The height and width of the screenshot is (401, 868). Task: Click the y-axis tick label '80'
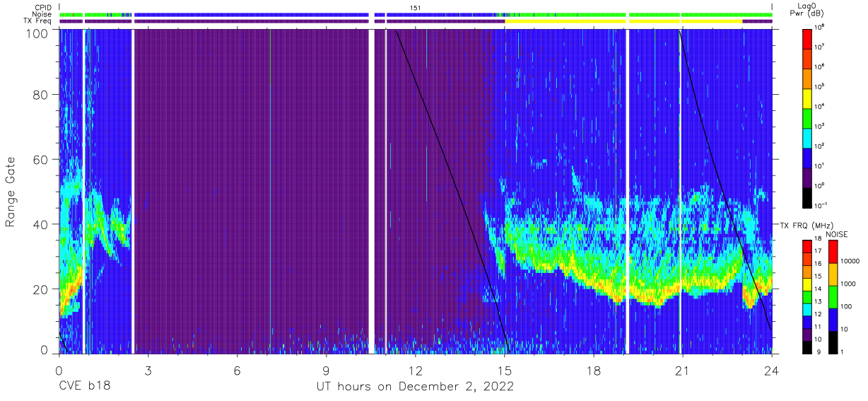pyautogui.click(x=42, y=95)
